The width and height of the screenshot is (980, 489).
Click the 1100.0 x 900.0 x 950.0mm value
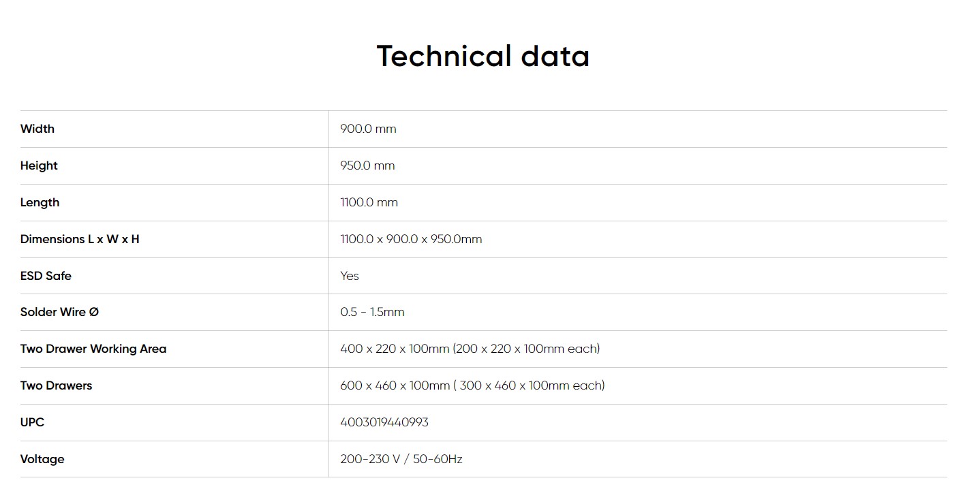click(x=411, y=239)
